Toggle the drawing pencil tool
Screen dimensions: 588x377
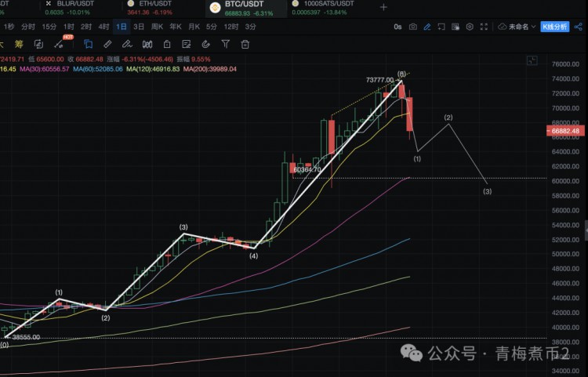tap(427, 27)
